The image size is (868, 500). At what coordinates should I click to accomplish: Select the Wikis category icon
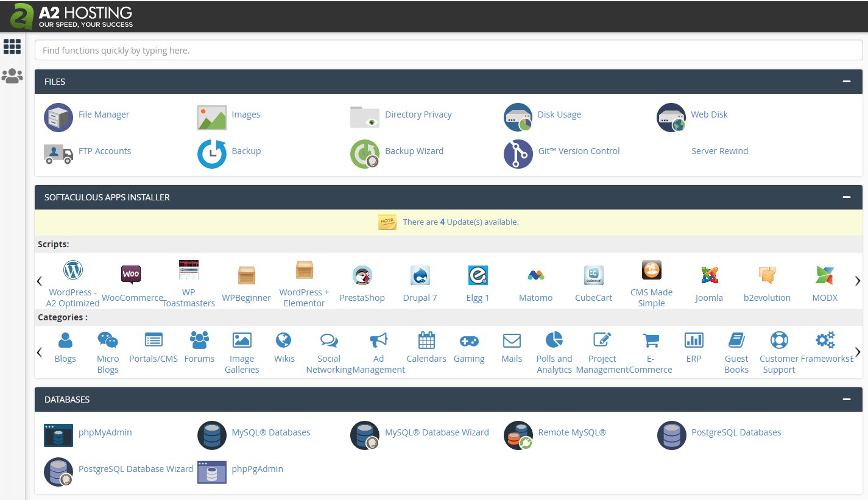[x=284, y=340]
